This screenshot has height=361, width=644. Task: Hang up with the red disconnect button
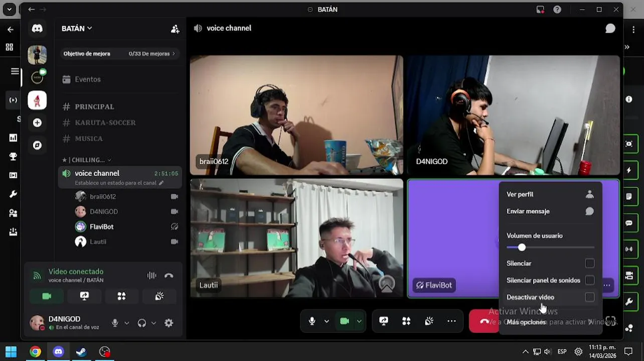pos(484,321)
